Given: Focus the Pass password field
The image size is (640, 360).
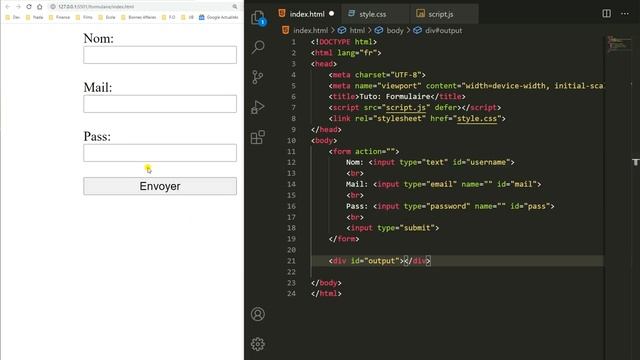Looking at the screenshot, I should tap(160, 153).
